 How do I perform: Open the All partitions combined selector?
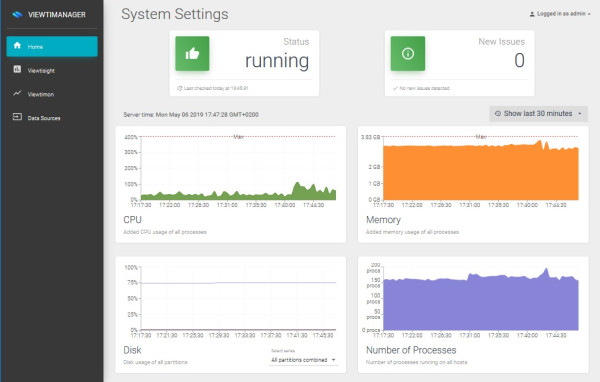tap(303, 360)
